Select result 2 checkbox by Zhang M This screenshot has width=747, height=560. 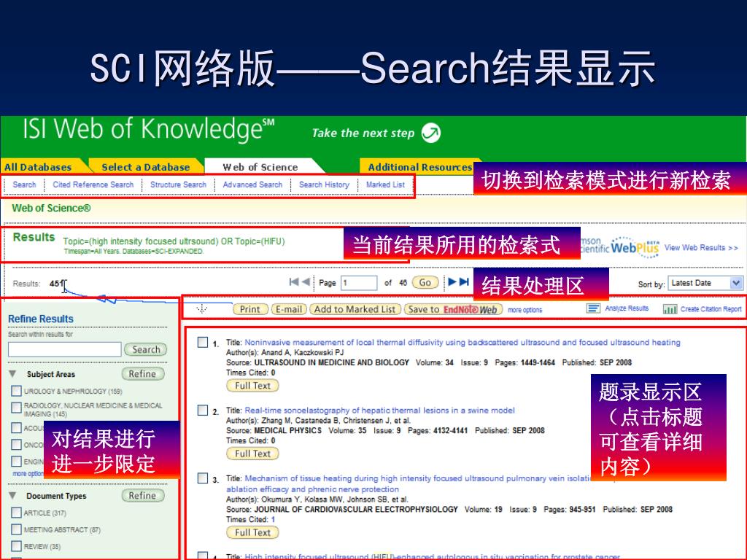(x=203, y=411)
